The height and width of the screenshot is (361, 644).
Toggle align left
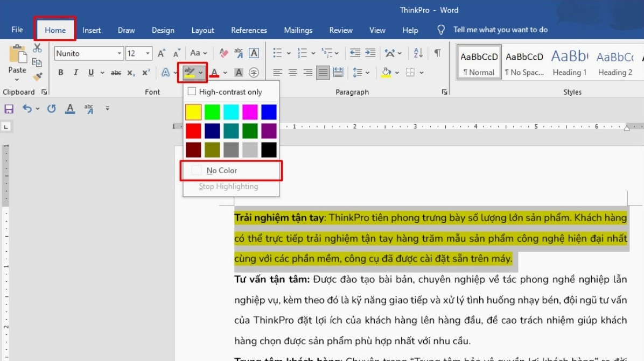(x=278, y=73)
